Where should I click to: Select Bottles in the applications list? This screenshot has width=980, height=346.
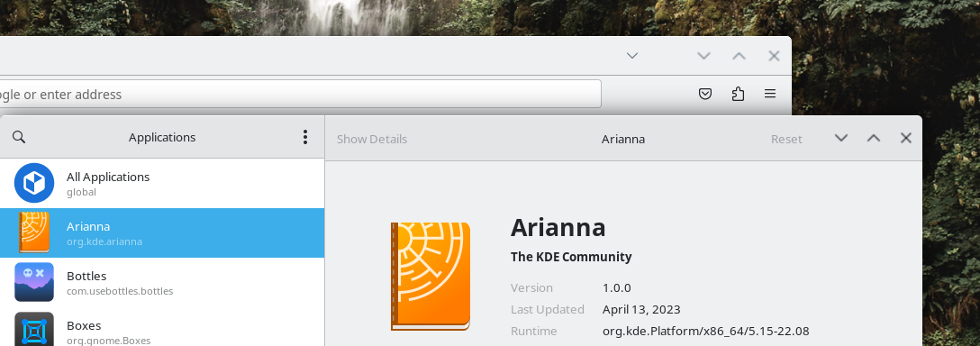[162, 282]
